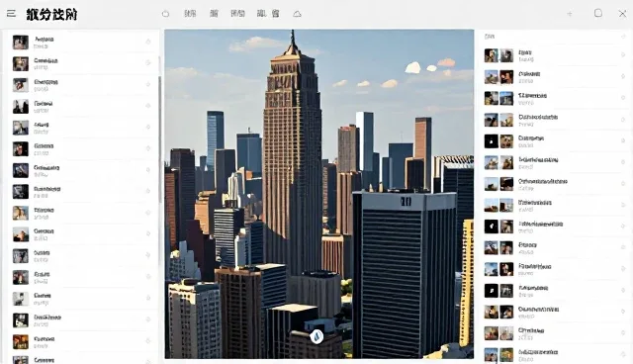Expand the right panel header label
633x364 pixels.
(490, 37)
